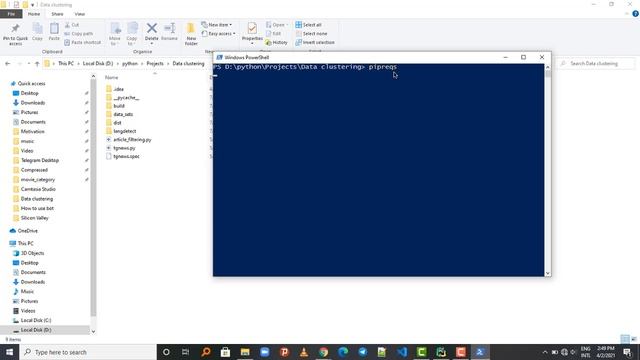Click the Edit command in ribbon
The height and width of the screenshot is (360, 640).
[273, 33]
